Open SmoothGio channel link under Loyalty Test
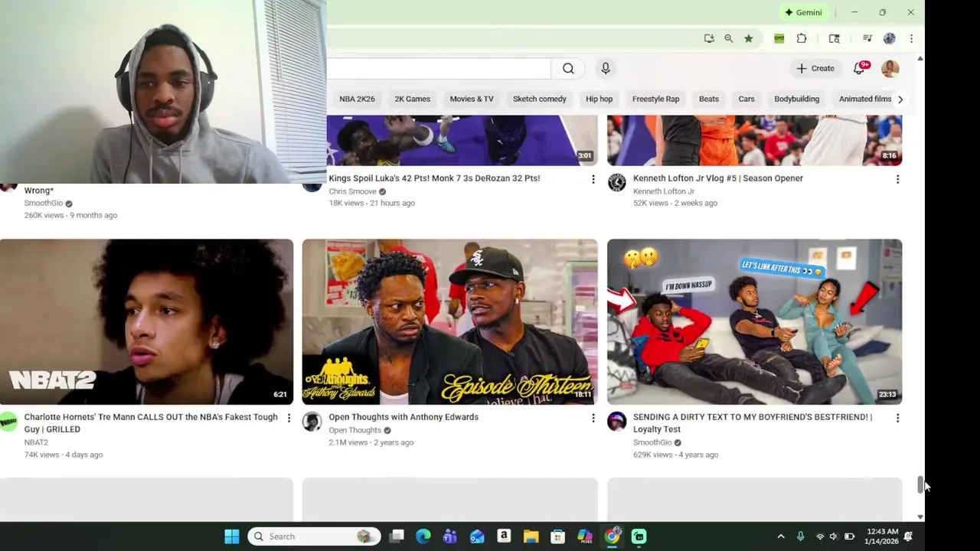The width and height of the screenshot is (980, 551). pyautogui.click(x=652, y=442)
